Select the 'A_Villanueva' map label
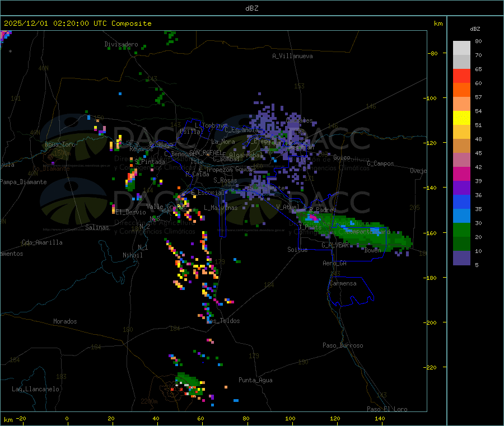 pos(292,56)
